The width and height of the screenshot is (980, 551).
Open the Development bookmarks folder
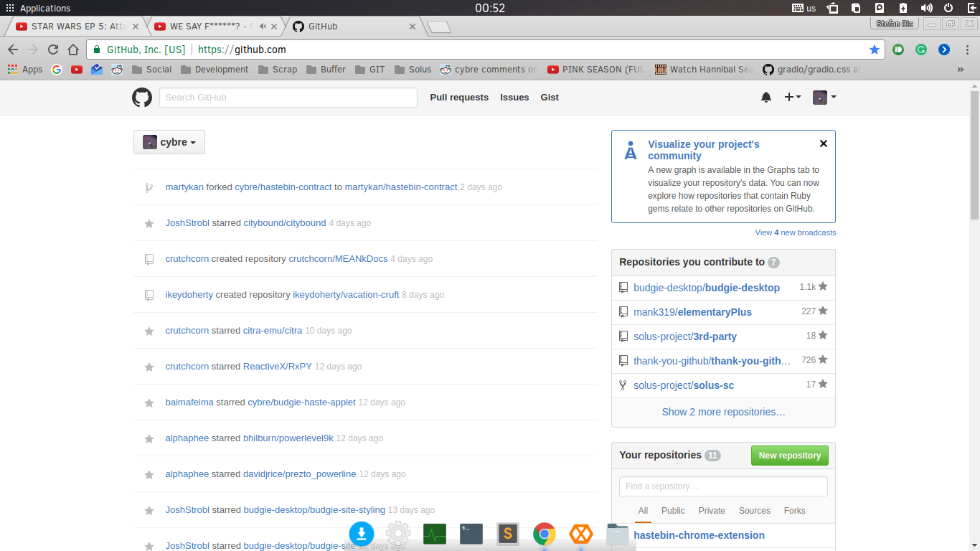tap(215, 70)
